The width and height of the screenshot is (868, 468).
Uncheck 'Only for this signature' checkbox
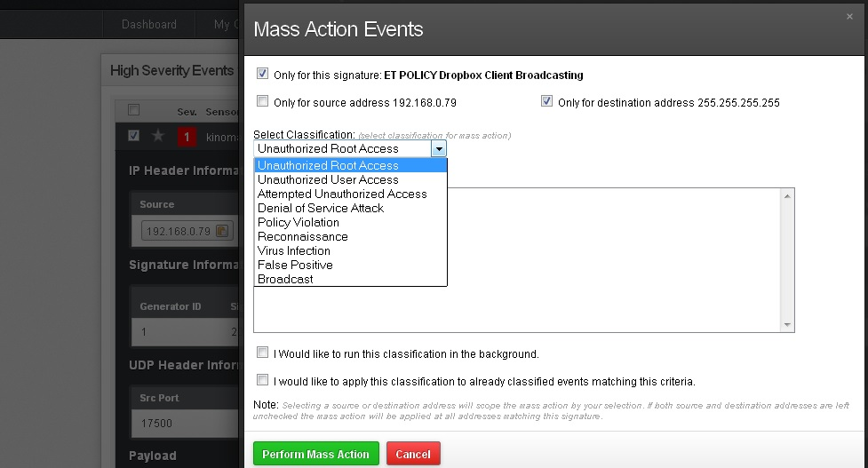click(x=262, y=74)
